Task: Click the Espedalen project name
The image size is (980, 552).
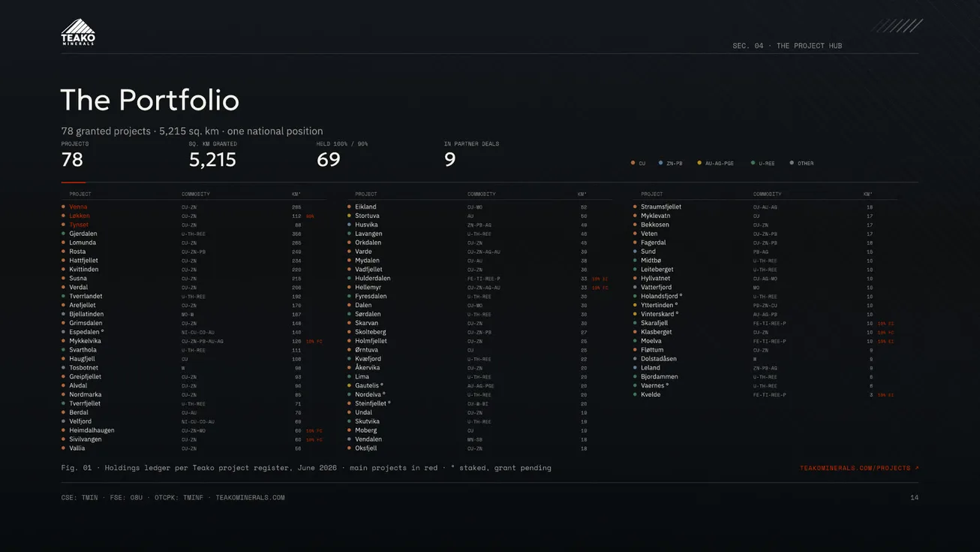Action: click(86, 332)
